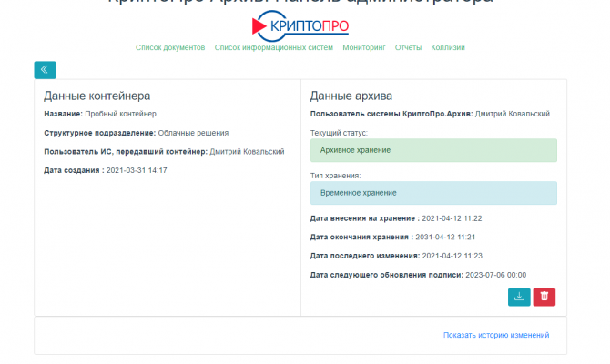Click the Данные контейнера heading
The height and width of the screenshot is (364, 610).
[97, 96]
